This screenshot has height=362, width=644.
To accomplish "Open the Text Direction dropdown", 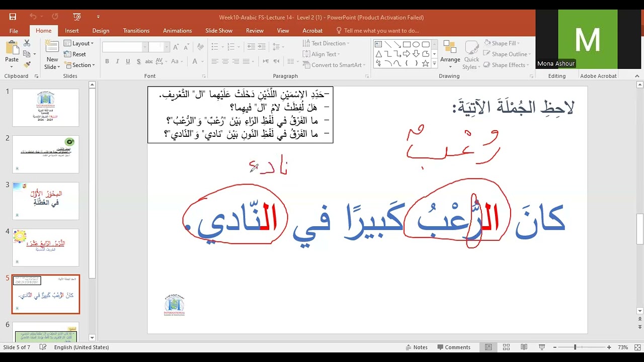I will (x=327, y=43).
